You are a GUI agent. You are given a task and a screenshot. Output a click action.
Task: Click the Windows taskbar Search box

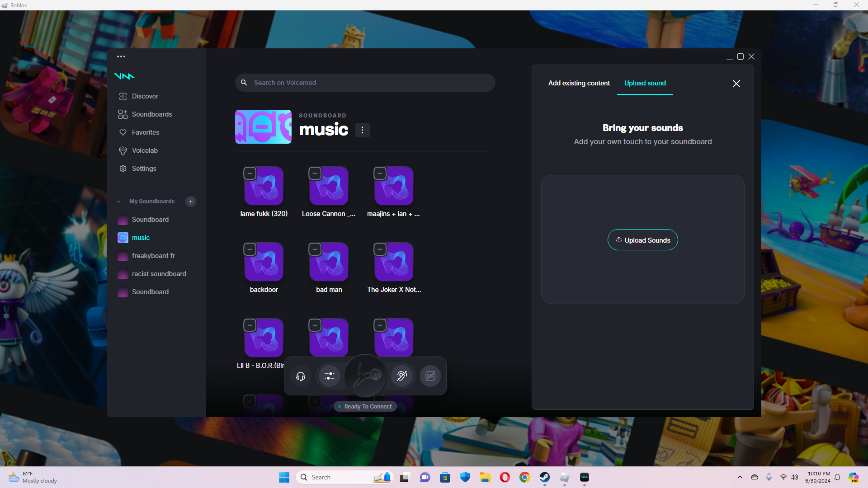click(345, 477)
